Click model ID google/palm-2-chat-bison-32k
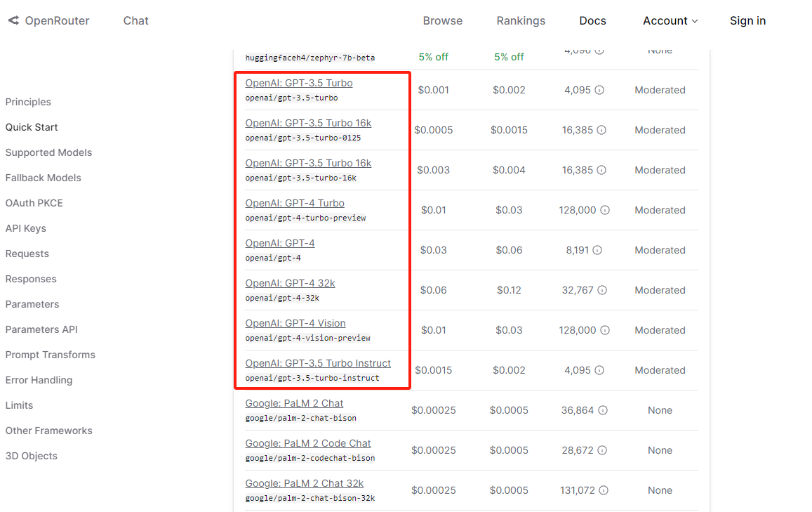The image size is (812, 512). (x=310, y=498)
